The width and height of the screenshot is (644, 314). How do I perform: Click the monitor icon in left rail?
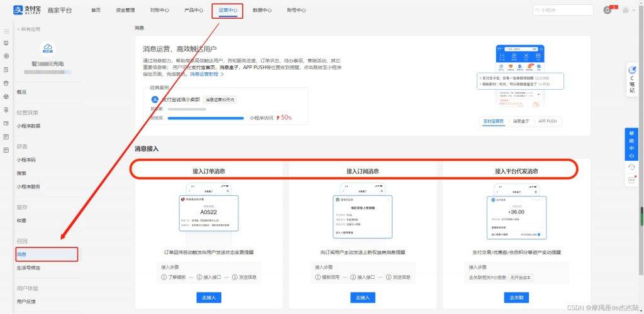click(x=6, y=43)
